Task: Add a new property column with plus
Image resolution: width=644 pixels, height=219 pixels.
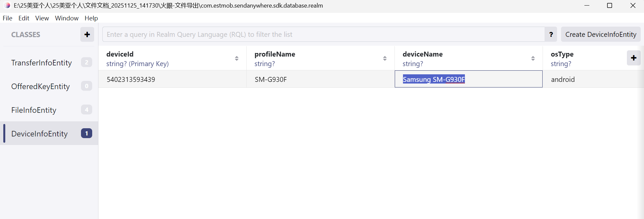Action: click(633, 58)
